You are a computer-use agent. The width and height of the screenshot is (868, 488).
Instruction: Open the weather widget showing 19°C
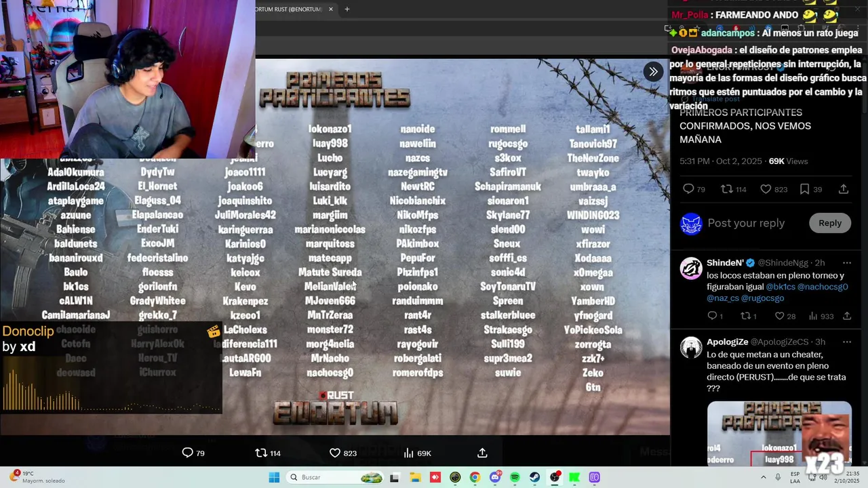point(37,477)
